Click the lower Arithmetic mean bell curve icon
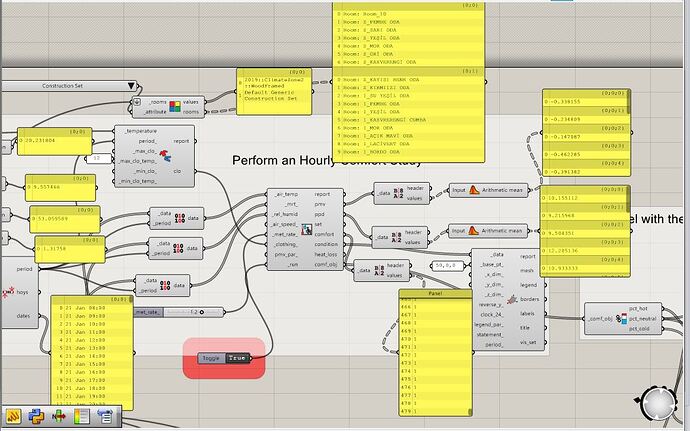This screenshot has height=431, width=690. pyautogui.click(x=473, y=231)
